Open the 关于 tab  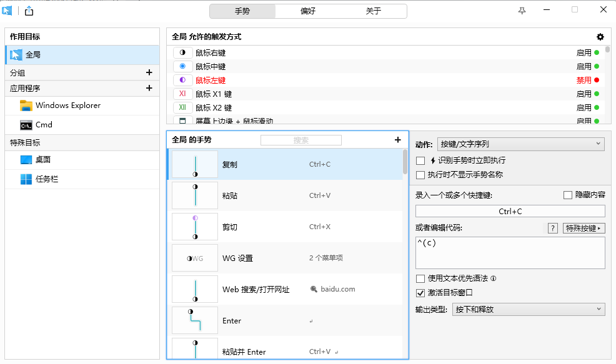point(374,11)
